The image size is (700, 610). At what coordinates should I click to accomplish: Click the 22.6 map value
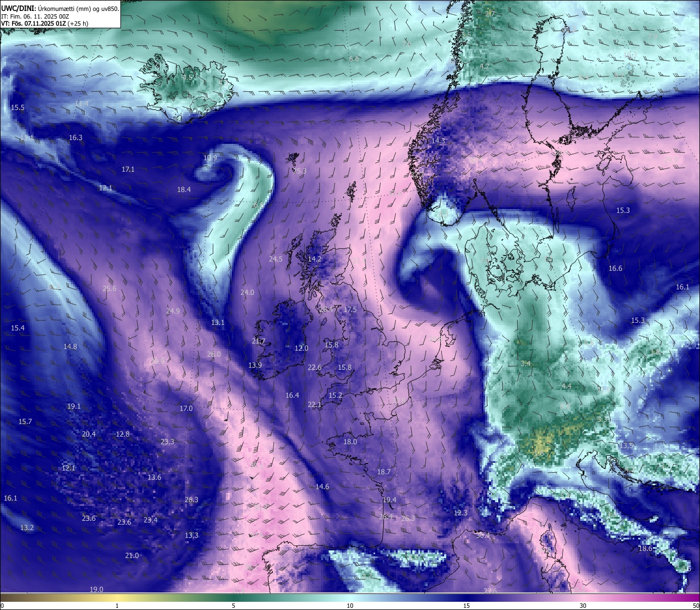(314, 367)
